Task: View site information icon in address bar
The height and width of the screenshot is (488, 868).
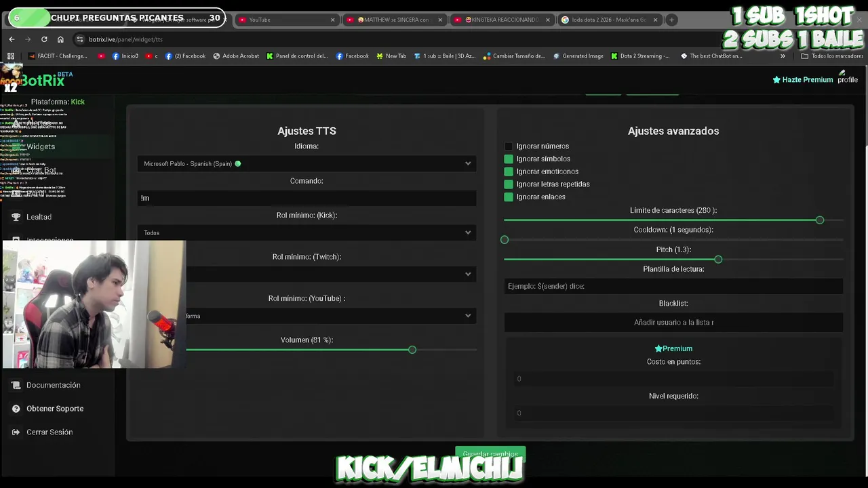Action: [79, 39]
